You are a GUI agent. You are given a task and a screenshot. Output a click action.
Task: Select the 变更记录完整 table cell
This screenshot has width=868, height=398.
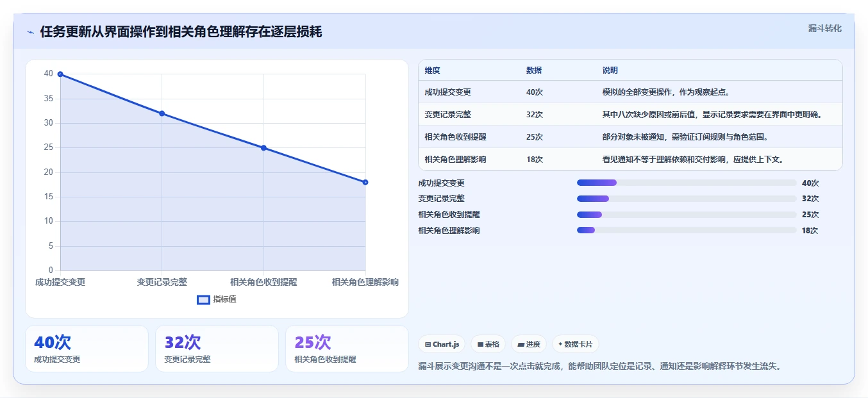coord(447,115)
